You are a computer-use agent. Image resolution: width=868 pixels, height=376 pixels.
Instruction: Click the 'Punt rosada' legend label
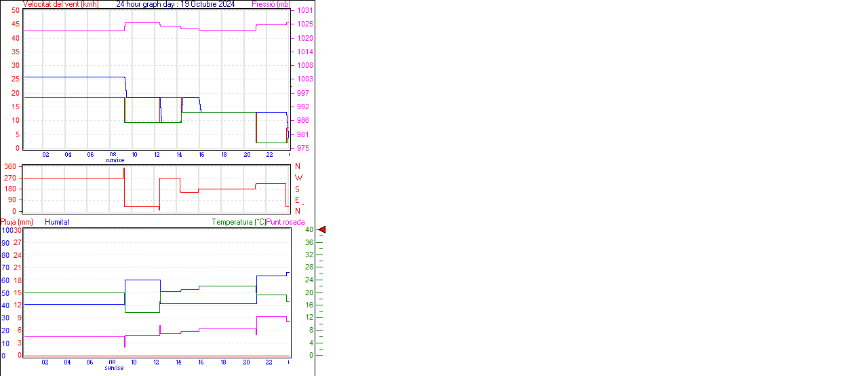[x=285, y=222]
